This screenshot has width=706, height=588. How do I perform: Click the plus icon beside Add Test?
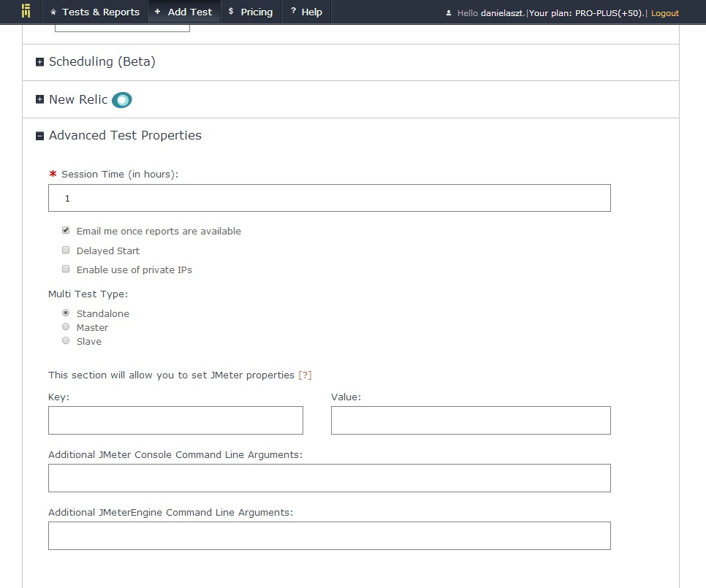tap(157, 12)
